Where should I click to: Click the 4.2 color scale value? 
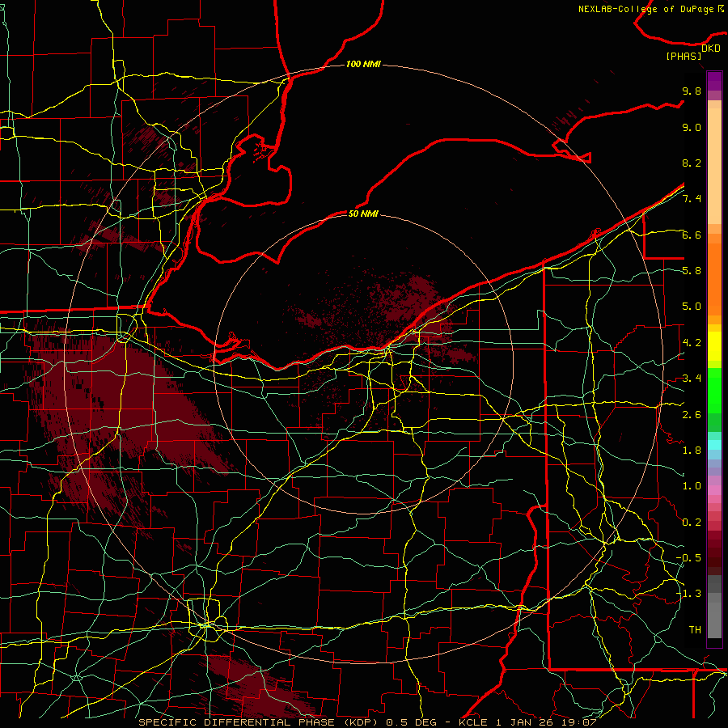692,343
